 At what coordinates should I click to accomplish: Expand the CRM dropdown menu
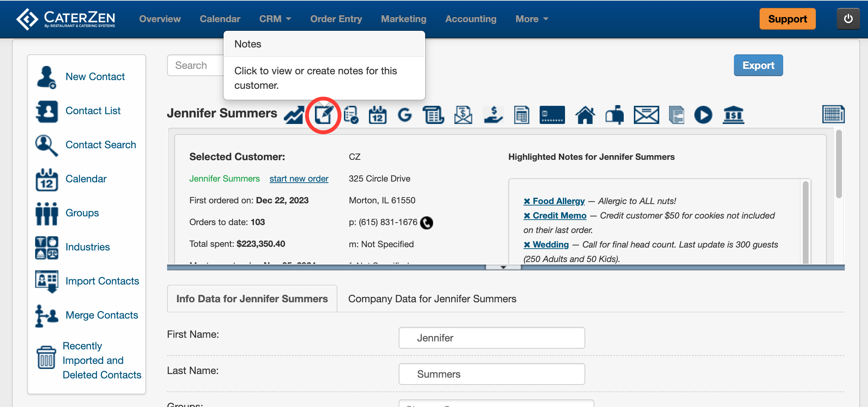(x=275, y=19)
